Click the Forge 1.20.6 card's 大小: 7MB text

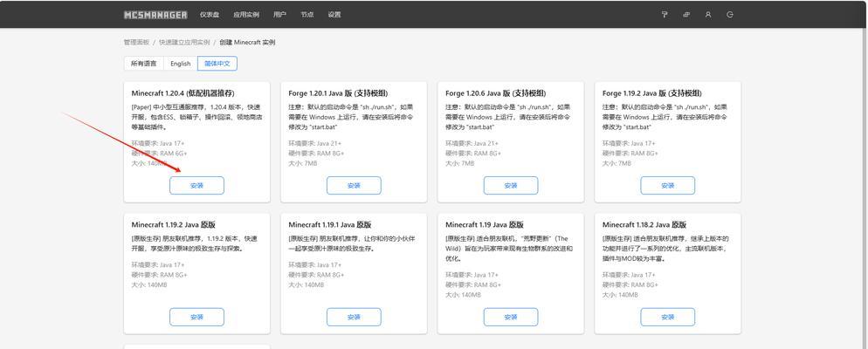click(460, 163)
